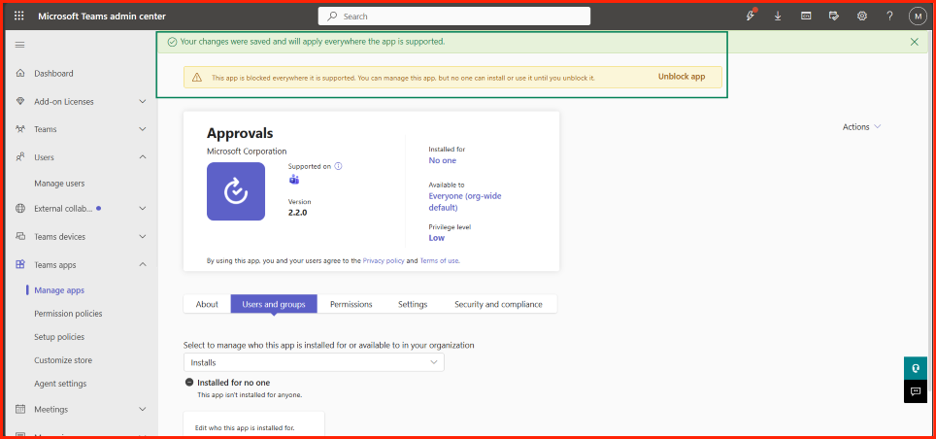
Task: Click the downloads arrow icon in header
Action: pos(778,16)
